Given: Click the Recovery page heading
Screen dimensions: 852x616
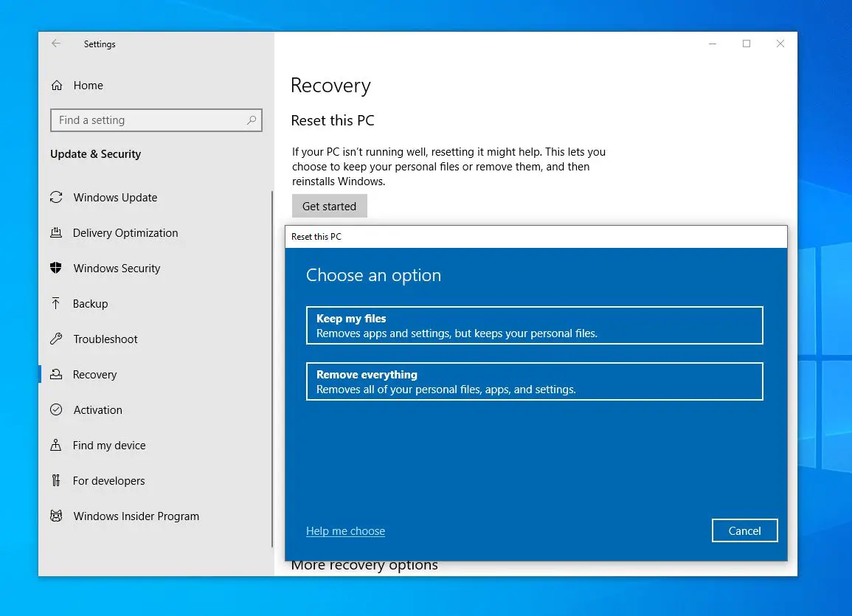Looking at the screenshot, I should click(330, 86).
